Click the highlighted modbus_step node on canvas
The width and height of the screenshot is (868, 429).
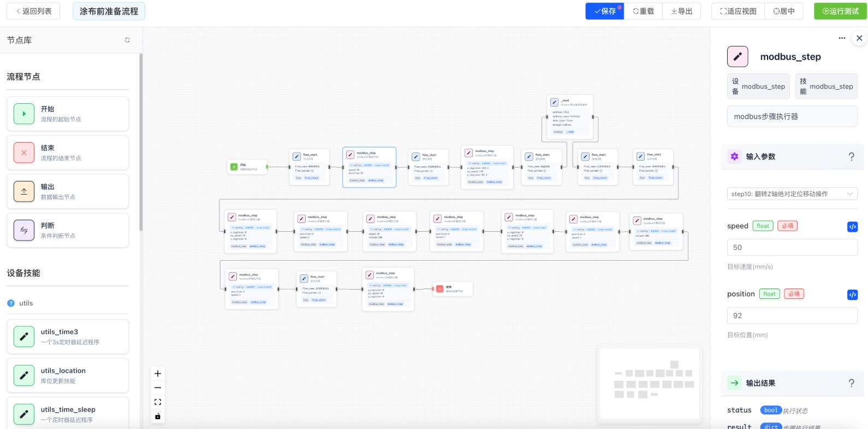coord(370,167)
